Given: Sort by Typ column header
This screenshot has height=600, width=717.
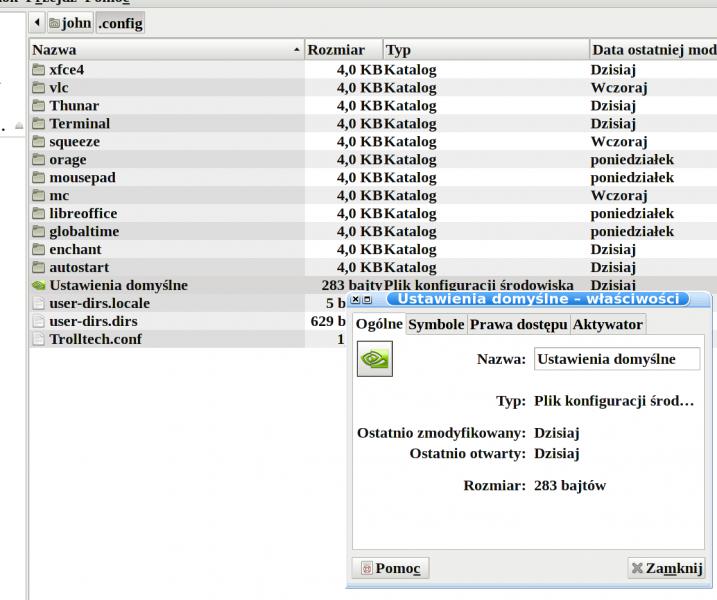Looking at the screenshot, I should [485, 50].
